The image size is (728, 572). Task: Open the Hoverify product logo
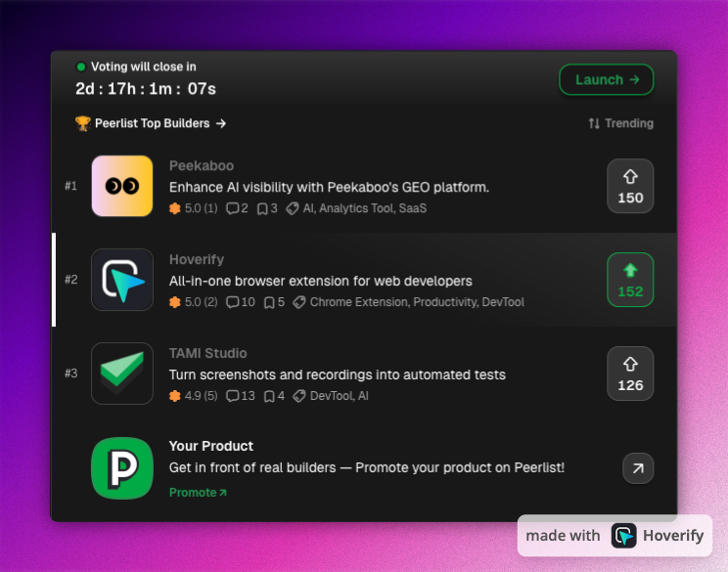[x=122, y=280]
